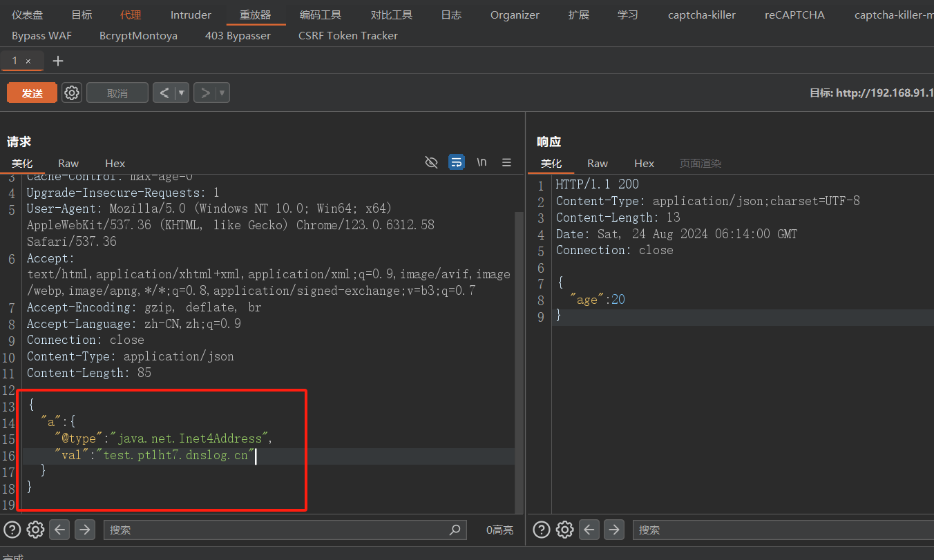Image resolution: width=934 pixels, height=560 pixels.
Task: Open the 代理 proxy tab
Action: [x=131, y=15]
